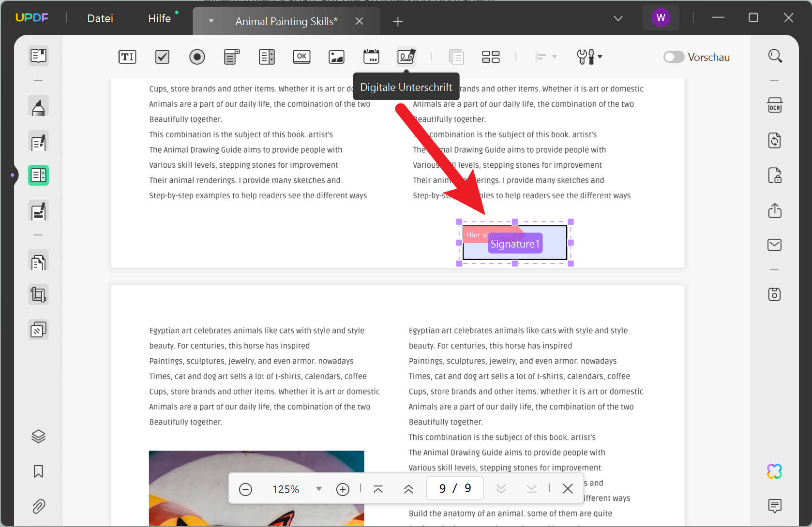
Task: Toggle the Vorschau preview switch
Action: point(673,57)
